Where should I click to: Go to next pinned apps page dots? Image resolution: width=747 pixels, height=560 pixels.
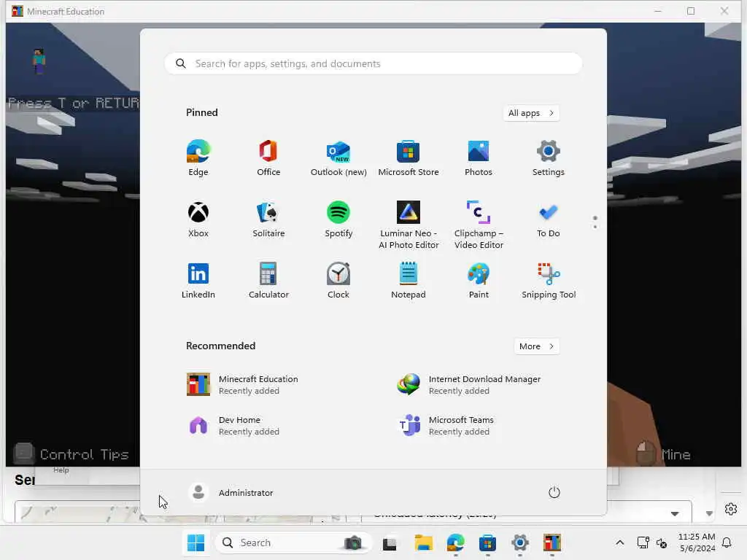pos(595,222)
